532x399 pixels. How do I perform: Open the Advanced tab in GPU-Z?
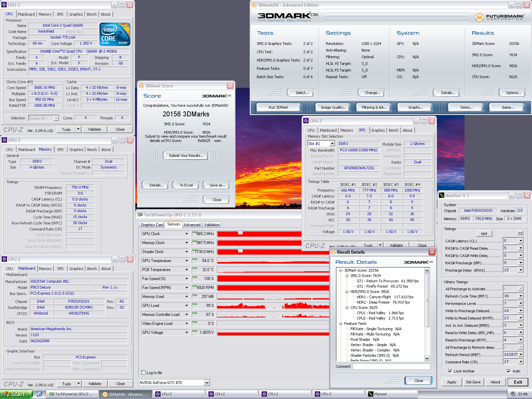tap(192, 225)
